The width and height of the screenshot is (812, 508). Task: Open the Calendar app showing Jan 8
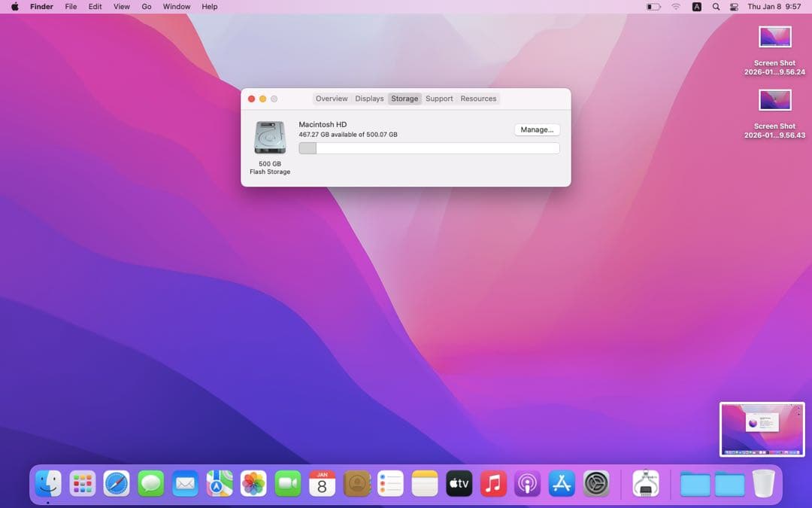coord(322,484)
